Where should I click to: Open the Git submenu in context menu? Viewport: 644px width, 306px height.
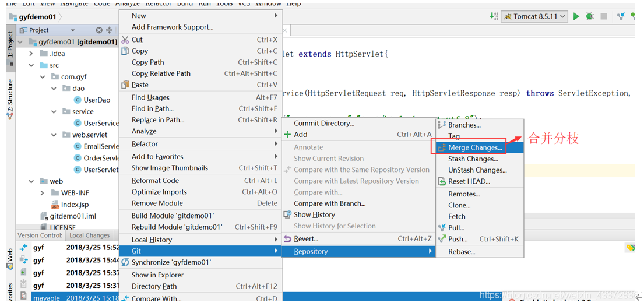click(x=200, y=251)
